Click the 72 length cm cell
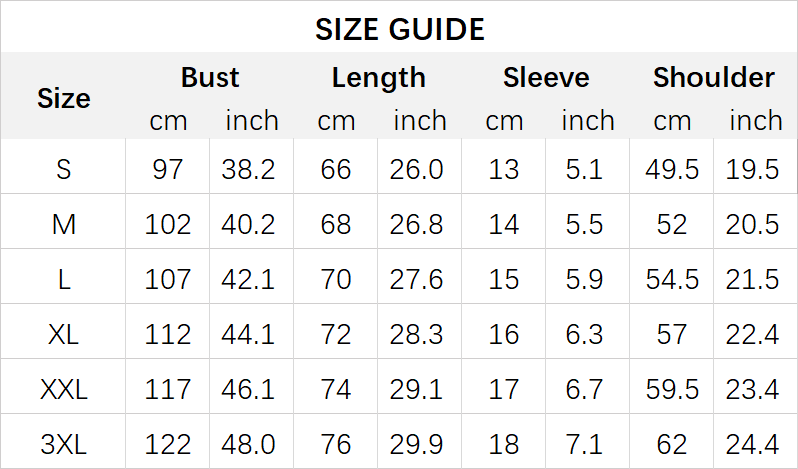This screenshot has height=469, width=798. point(336,334)
